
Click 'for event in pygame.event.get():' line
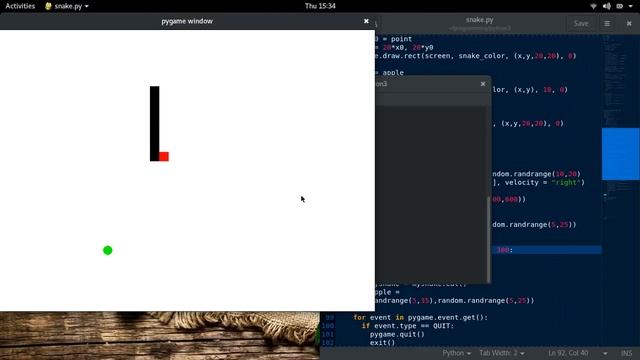point(420,317)
